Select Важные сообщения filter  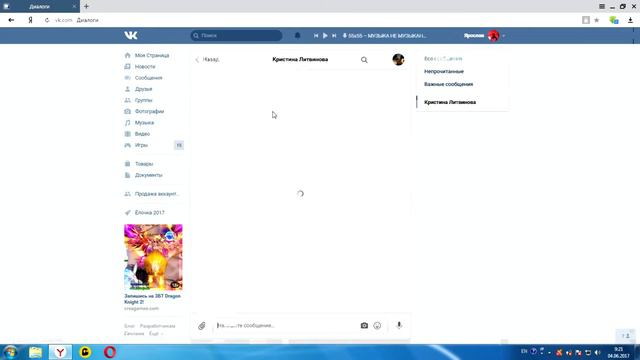click(x=448, y=84)
